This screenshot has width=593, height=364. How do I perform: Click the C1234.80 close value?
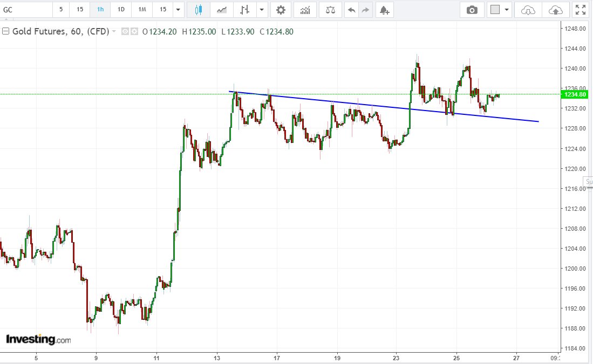(x=276, y=32)
